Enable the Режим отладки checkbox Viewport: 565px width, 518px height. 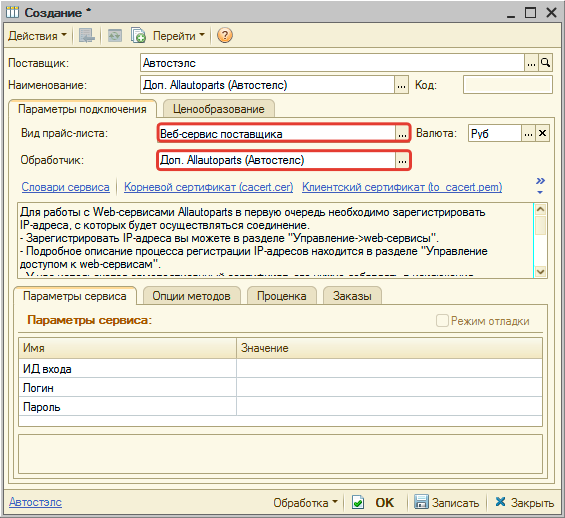(x=442, y=320)
